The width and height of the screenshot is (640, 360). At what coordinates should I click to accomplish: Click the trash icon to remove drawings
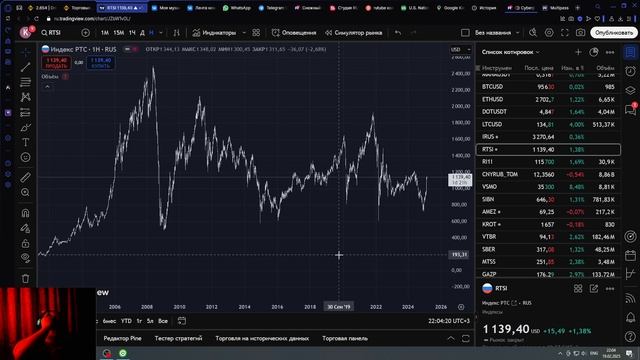coord(25,278)
